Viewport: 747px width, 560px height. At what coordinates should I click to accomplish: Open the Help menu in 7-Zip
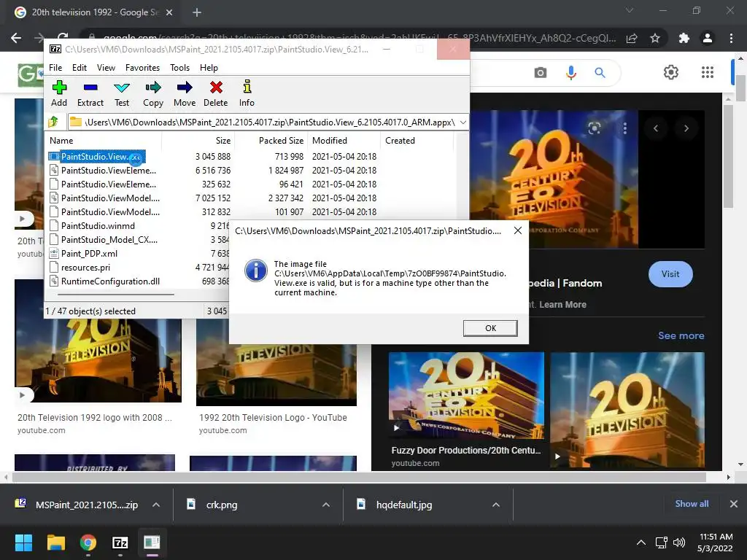[x=209, y=68]
